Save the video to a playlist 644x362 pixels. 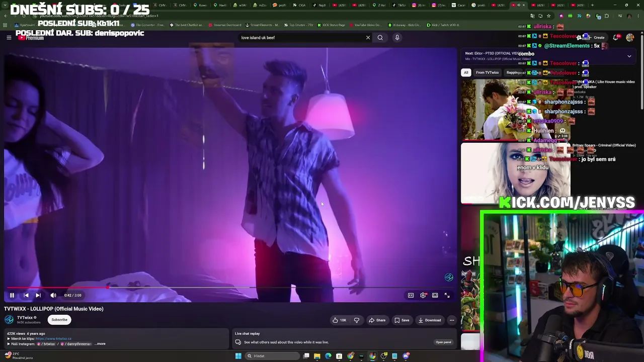[401, 320]
